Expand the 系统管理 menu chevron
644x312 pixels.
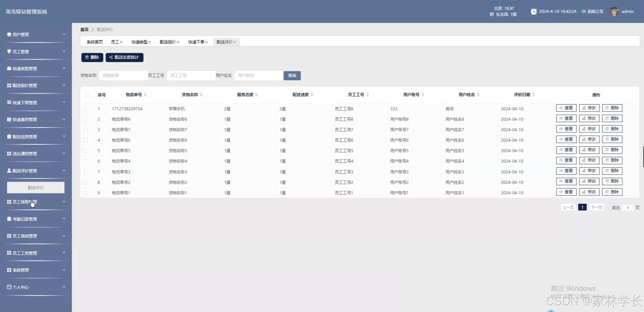[64, 270]
